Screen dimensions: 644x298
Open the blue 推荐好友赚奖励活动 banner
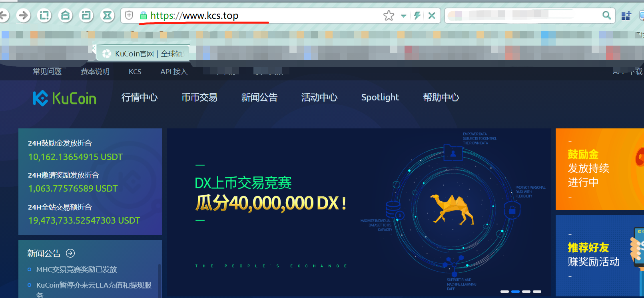tap(600, 256)
